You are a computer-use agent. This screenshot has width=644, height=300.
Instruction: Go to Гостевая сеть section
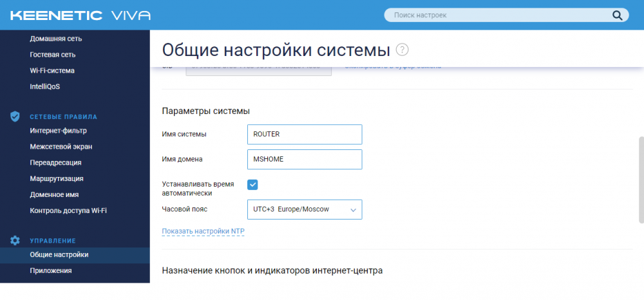(52, 55)
